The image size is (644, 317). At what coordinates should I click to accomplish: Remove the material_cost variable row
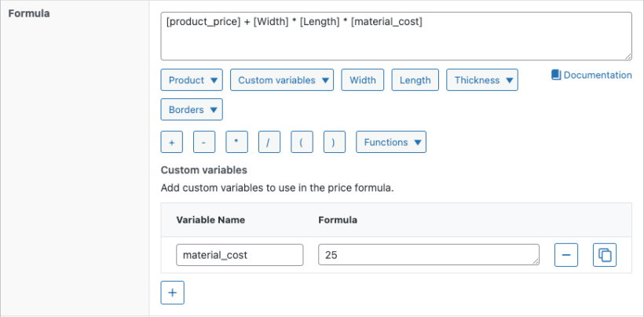567,255
